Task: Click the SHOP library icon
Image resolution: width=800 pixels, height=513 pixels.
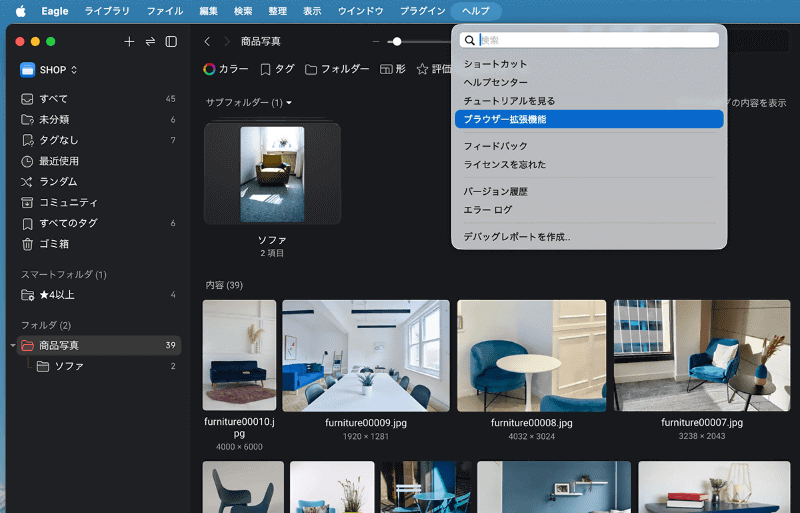Action: tap(28, 70)
